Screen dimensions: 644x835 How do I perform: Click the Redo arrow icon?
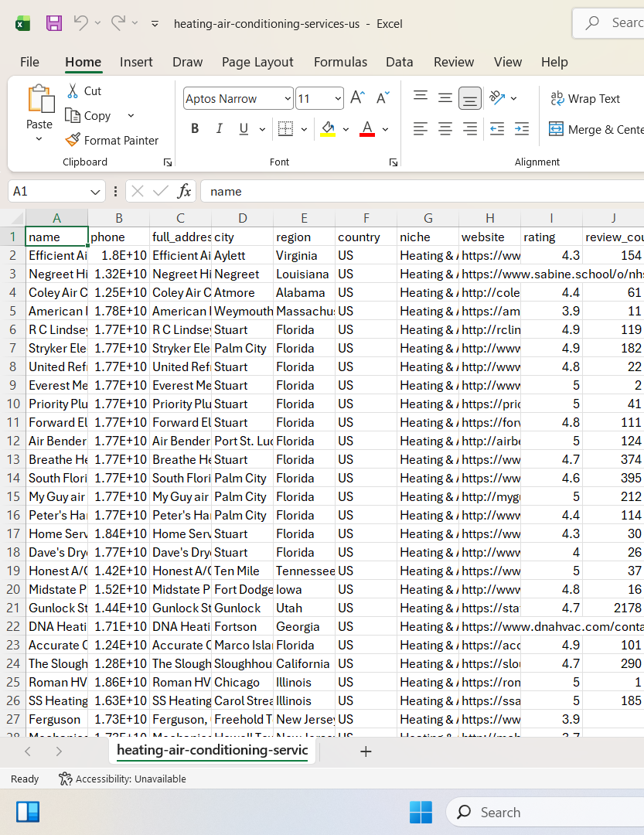118,23
